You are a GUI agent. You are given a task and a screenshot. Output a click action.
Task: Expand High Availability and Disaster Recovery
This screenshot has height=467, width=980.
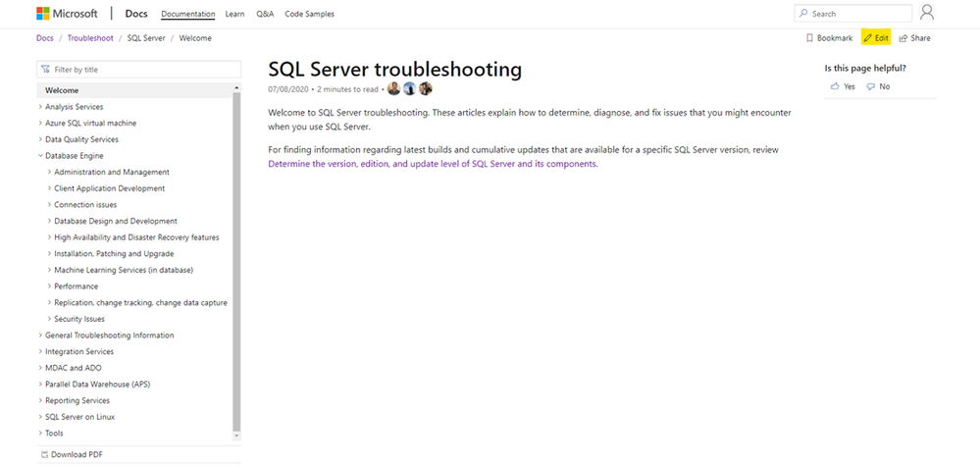pyautogui.click(x=49, y=237)
